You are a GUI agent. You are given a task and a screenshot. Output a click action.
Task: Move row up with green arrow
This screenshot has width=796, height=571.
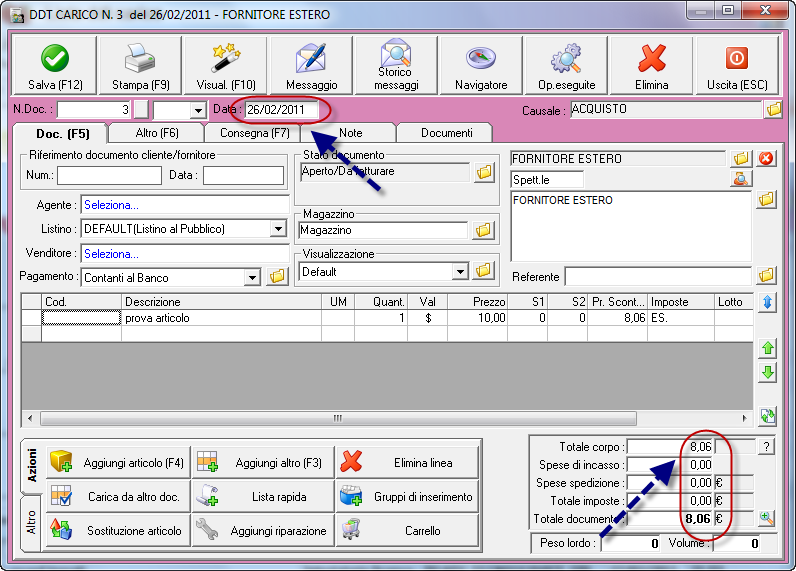tap(768, 348)
